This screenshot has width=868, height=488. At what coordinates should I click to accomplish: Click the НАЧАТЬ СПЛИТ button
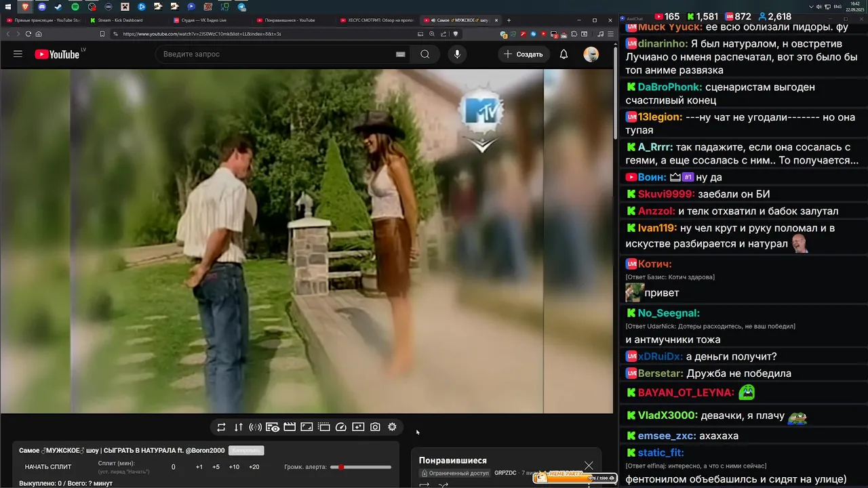pyautogui.click(x=48, y=467)
